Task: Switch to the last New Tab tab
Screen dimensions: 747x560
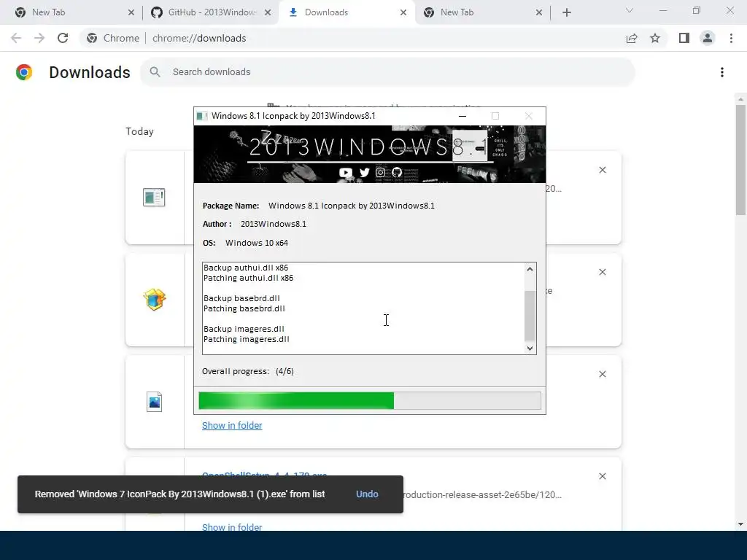Action: tap(483, 12)
